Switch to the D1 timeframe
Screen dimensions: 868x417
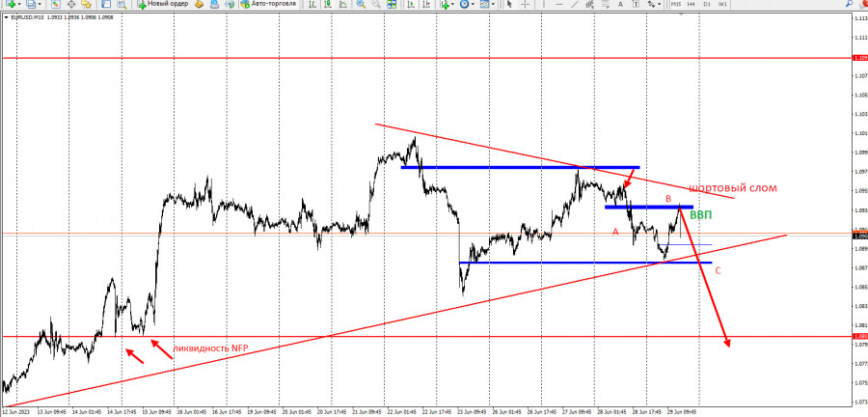point(706,4)
